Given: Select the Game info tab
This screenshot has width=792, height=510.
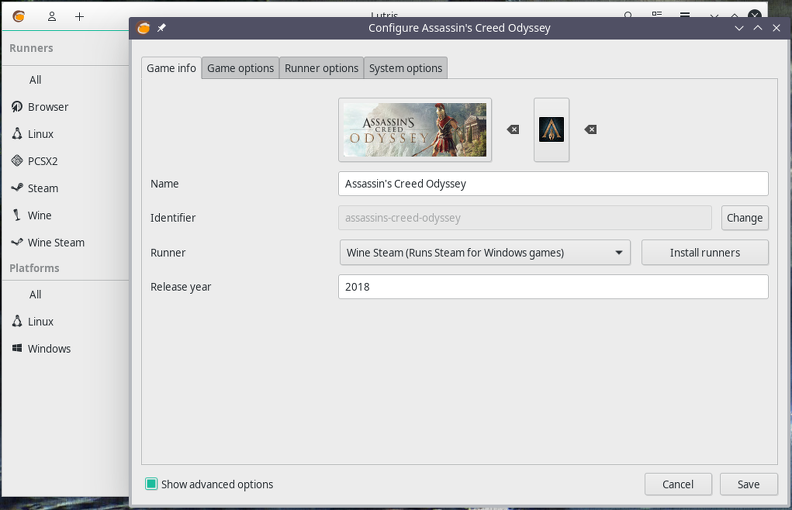Looking at the screenshot, I should [171, 68].
